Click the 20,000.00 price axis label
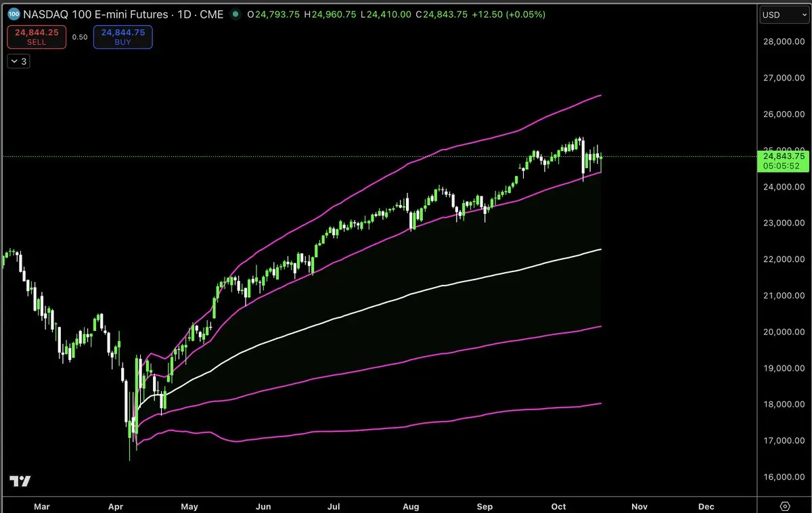 [x=784, y=332]
